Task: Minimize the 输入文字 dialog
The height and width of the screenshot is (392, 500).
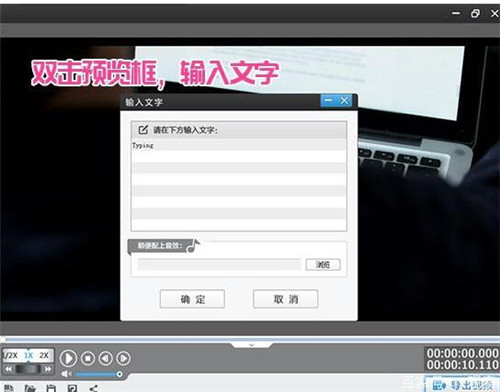Action: pos(329,100)
